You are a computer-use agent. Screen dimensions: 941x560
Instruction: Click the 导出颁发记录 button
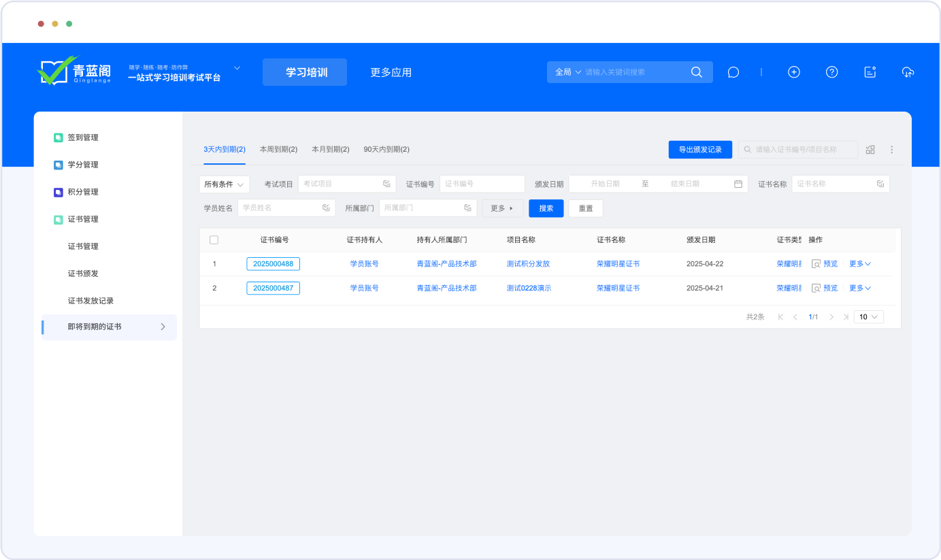click(x=700, y=150)
